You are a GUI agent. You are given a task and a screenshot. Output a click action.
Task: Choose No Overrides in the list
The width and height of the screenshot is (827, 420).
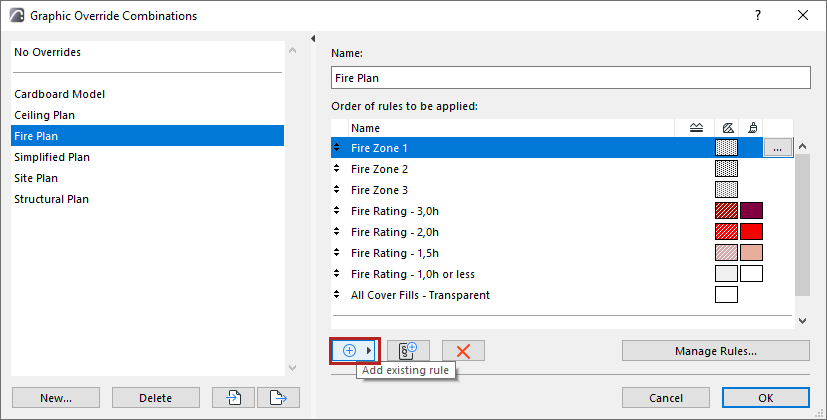click(48, 52)
